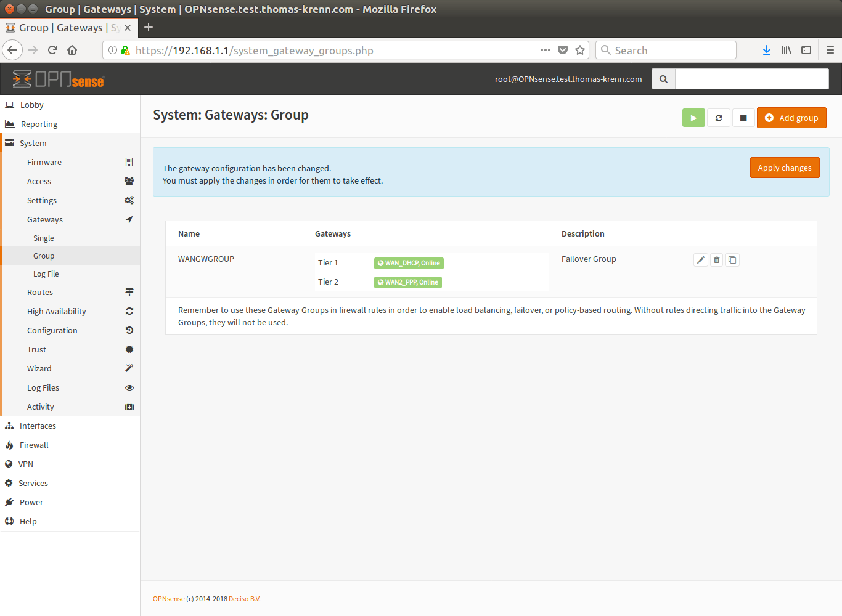Reload the current page
The height and width of the screenshot is (616, 842).
[52, 51]
